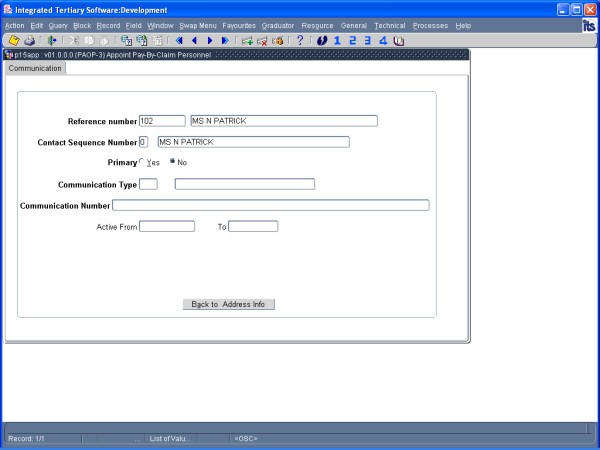Click the exit door icon in toolbar
600x450 pixels.
[52, 41]
